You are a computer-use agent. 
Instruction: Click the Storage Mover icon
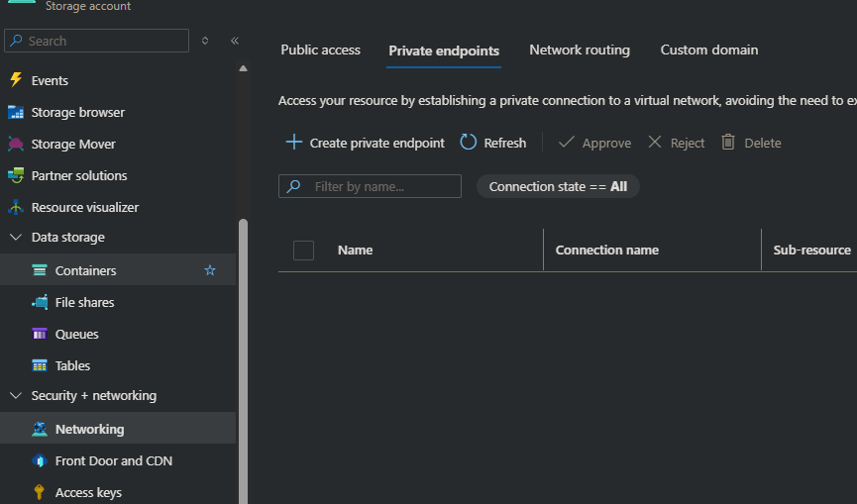15,144
